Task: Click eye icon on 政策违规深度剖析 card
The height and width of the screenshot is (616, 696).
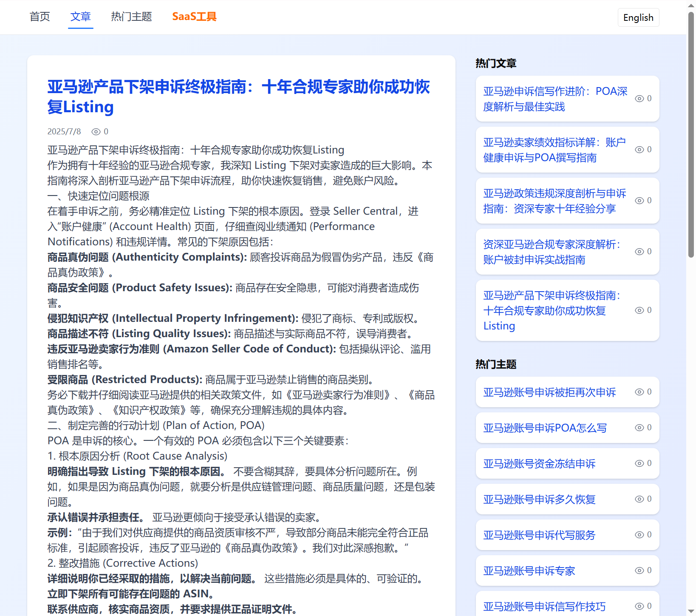Action: pos(639,201)
